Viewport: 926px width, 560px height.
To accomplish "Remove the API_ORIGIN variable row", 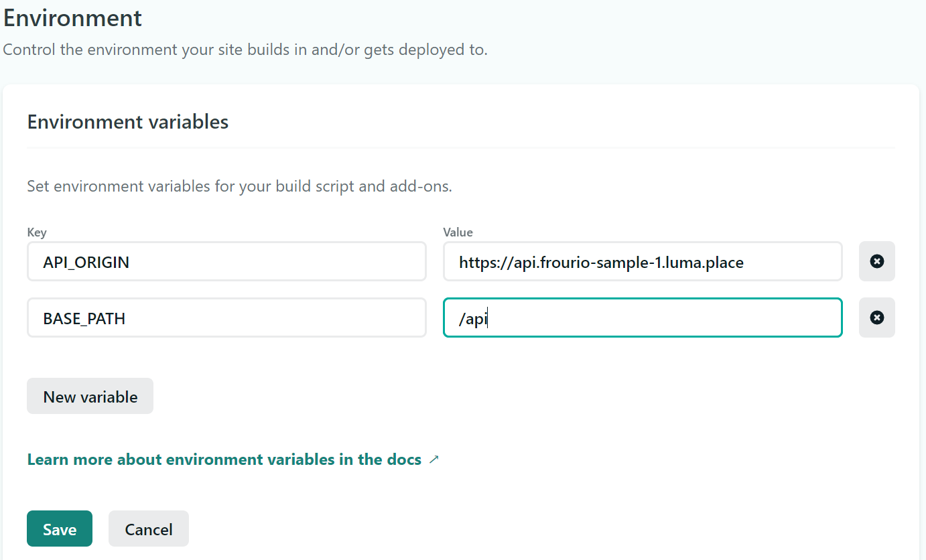I will coord(876,261).
